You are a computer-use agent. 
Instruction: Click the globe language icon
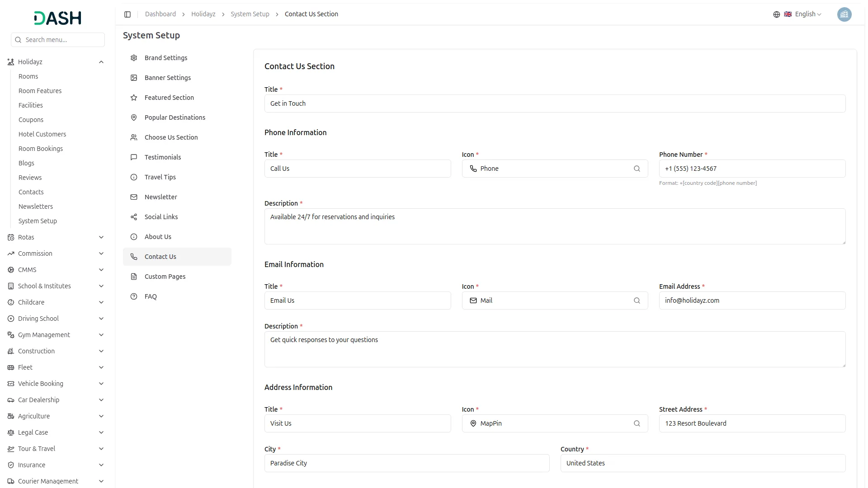click(776, 14)
